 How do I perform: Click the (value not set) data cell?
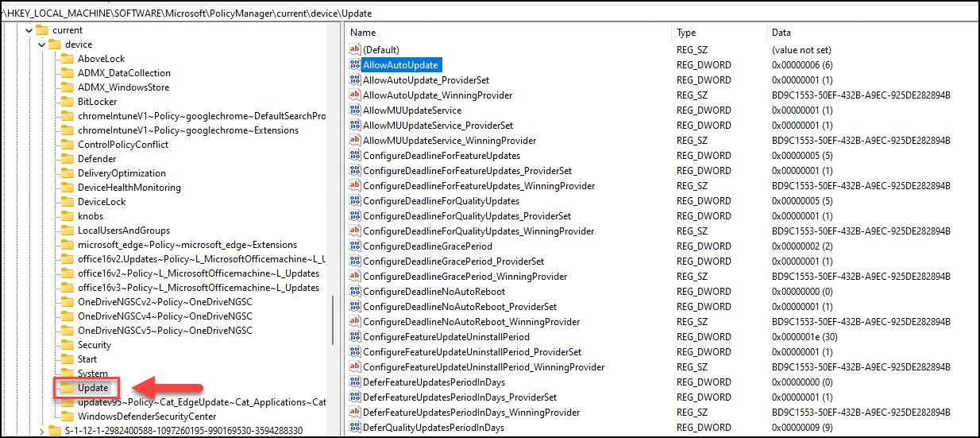click(x=801, y=50)
